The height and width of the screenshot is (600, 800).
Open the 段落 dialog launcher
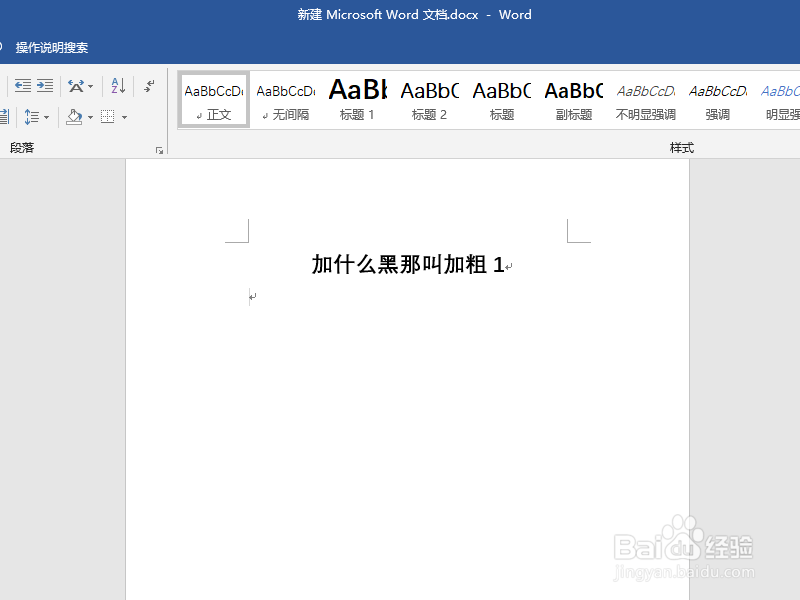(160, 149)
